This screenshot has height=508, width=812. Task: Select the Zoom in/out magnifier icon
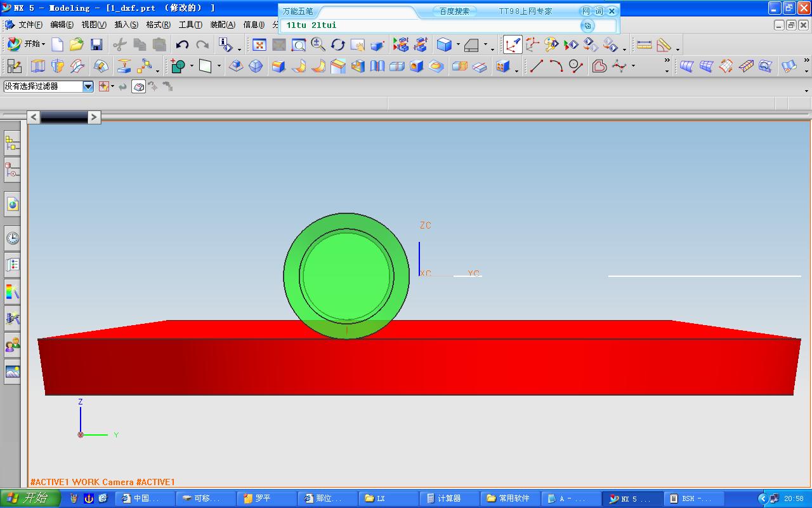tap(318, 44)
